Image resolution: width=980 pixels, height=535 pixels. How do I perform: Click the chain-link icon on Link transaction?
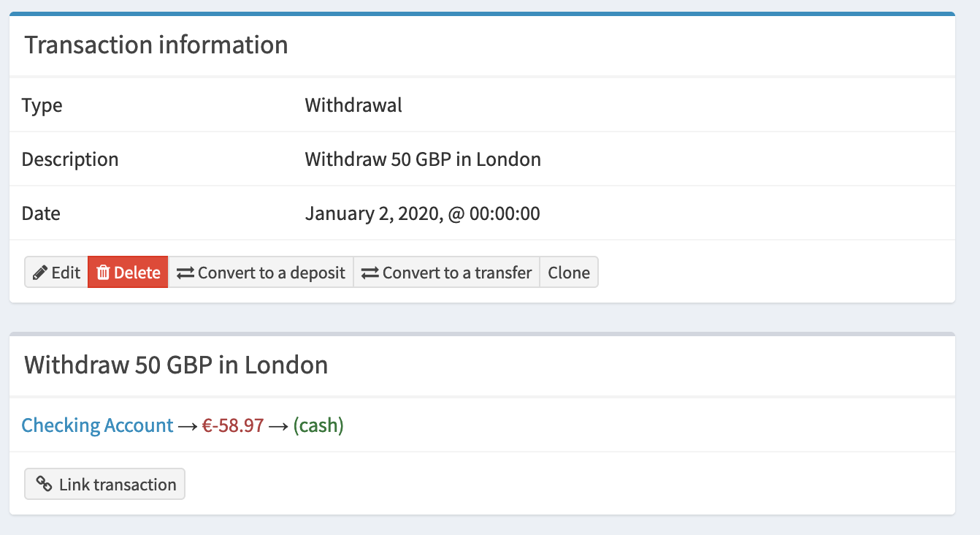pyautogui.click(x=44, y=483)
